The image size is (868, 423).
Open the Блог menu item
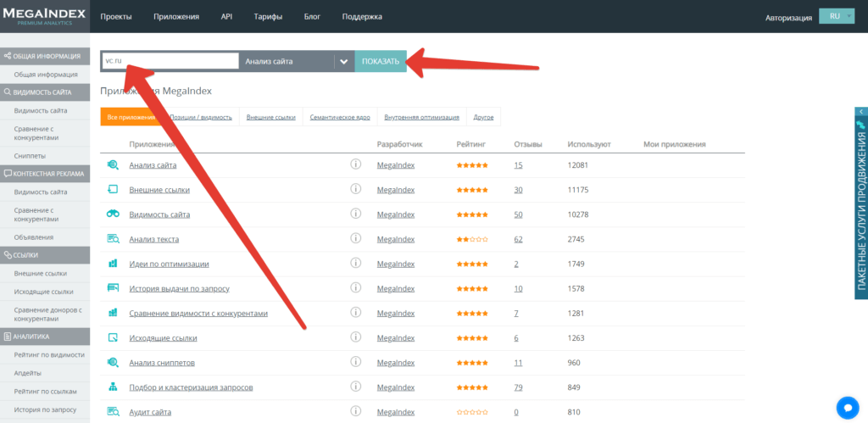tap(312, 17)
